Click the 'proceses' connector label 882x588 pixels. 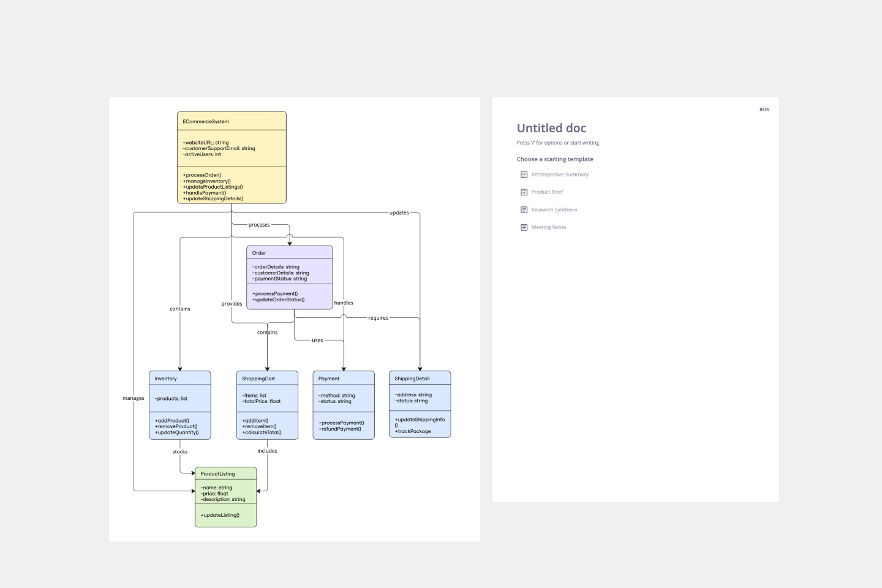tap(259, 225)
